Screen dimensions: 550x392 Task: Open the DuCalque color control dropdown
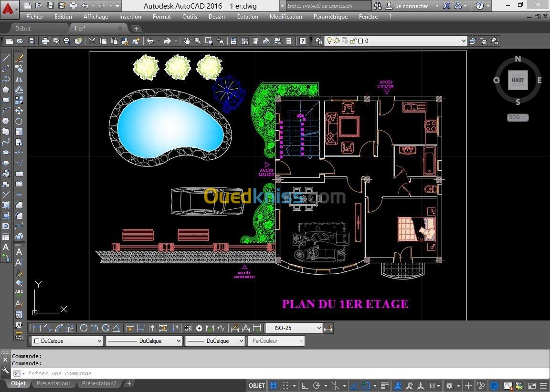click(67, 341)
